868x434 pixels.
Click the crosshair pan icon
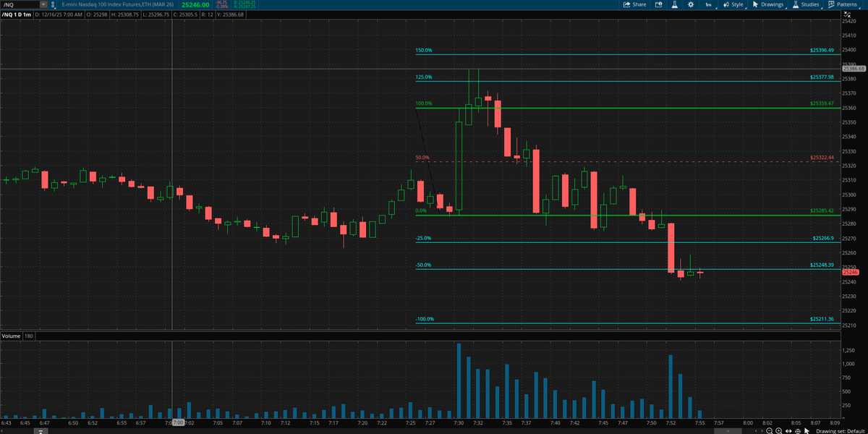click(798, 431)
